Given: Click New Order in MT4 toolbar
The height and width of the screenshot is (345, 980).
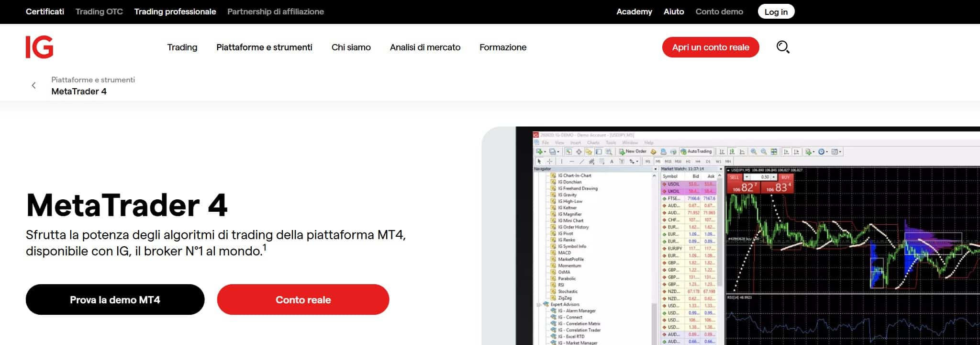Looking at the screenshot, I should tap(633, 151).
